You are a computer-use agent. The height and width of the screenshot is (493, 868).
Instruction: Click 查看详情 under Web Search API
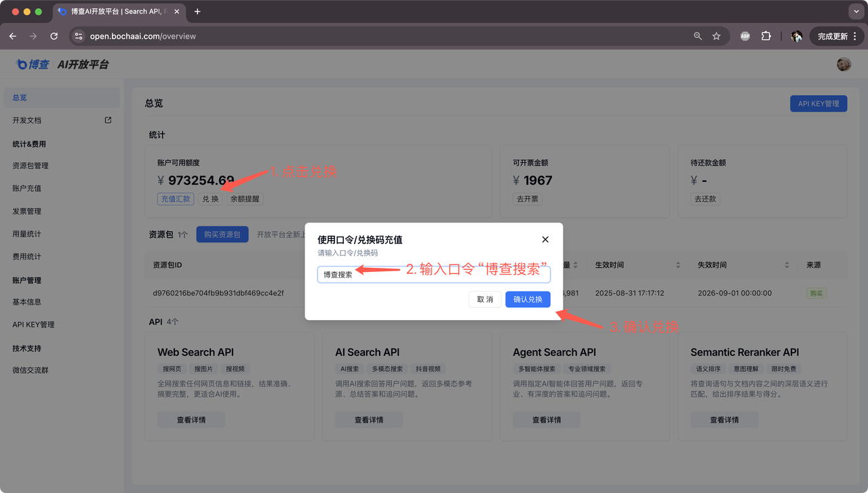[x=191, y=419]
